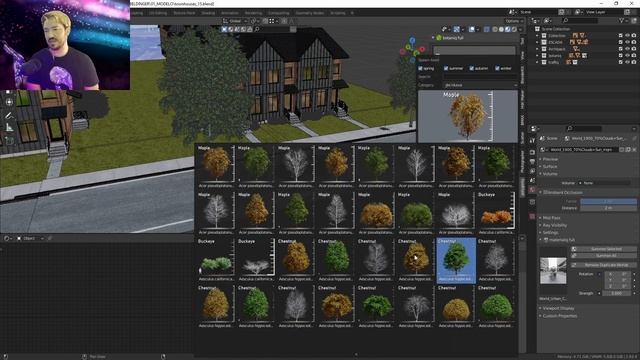Hide the botaniq collection with eye icon
The image size is (640, 360).
coord(627,56)
